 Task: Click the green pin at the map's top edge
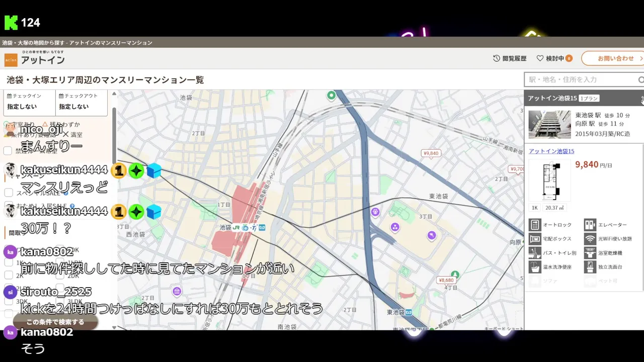(331, 95)
